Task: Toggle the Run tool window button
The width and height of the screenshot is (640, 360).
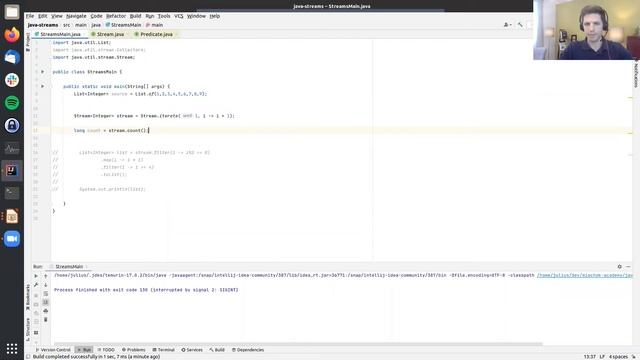Action: point(84,350)
